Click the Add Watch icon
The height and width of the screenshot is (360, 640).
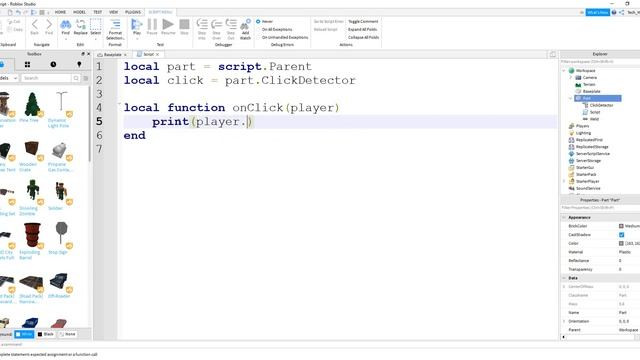pos(245,24)
